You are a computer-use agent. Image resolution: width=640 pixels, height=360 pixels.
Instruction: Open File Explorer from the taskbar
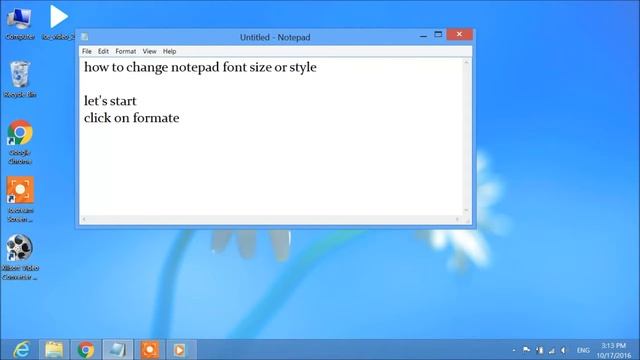[x=54, y=350]
